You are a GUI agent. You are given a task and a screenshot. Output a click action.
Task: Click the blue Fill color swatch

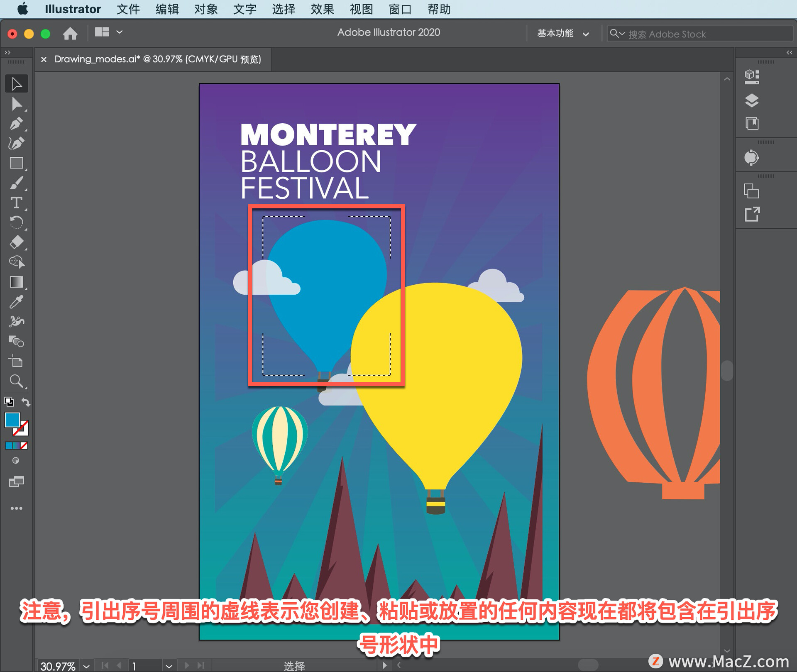[x=12, y=420]
